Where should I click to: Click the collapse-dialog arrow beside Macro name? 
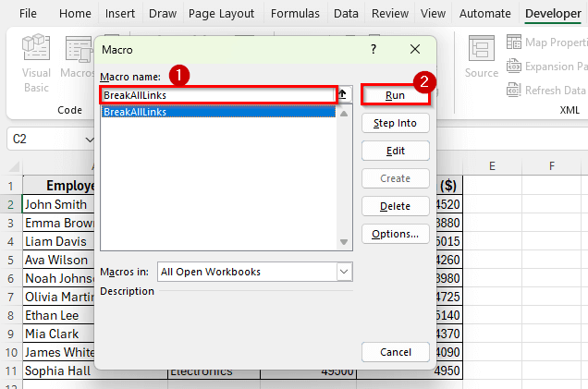(343, 94)
